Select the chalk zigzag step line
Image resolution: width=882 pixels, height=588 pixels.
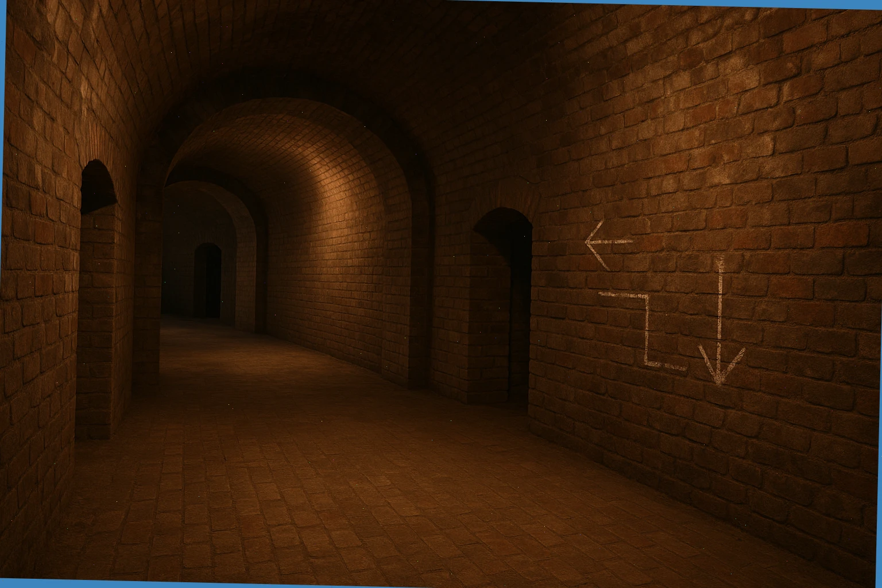[647, 330]
